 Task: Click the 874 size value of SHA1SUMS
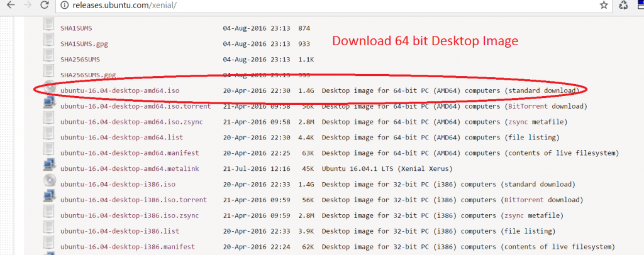click(304, 28)
